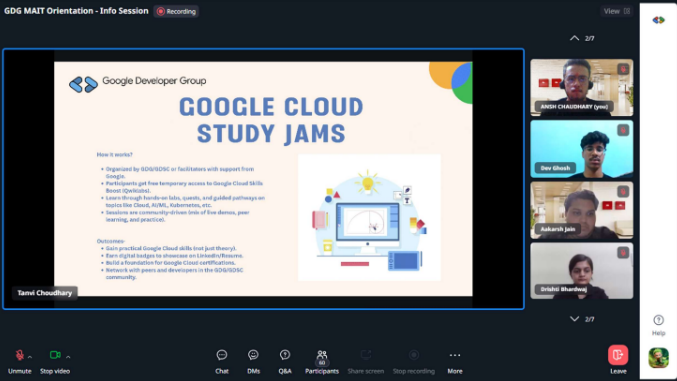Click muted mic icon on Dev Ghosh tile
The width and height of the screenshot is (677, 381).
coord(623,130)
